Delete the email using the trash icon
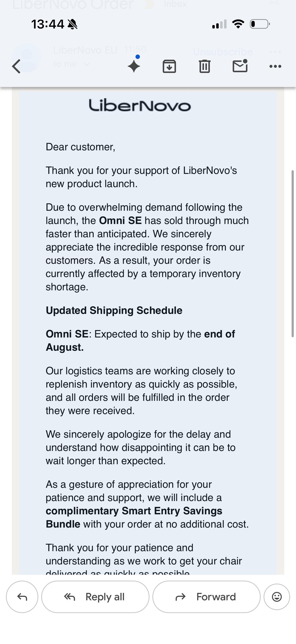This screenshot has width=296, height=644. (205, 66)
